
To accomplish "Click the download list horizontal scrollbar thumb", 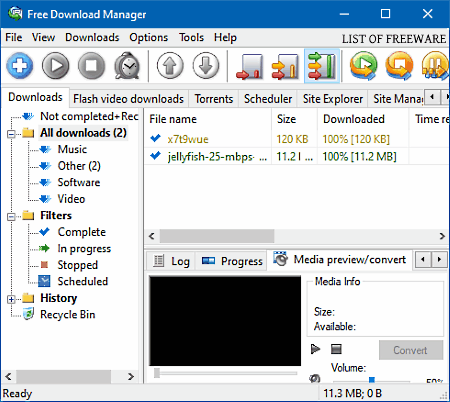I will (x=217, y=236).
